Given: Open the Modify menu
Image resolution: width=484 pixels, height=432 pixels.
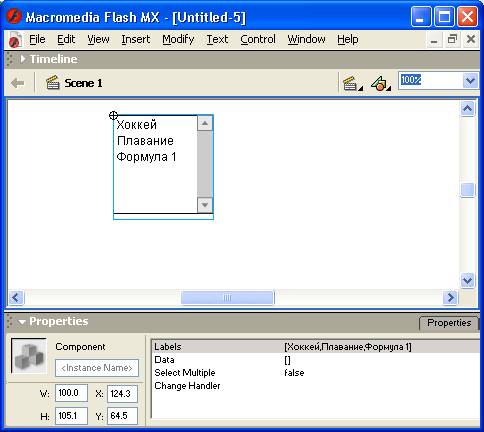Looking at the screenshot, I should tap(178, 39).
